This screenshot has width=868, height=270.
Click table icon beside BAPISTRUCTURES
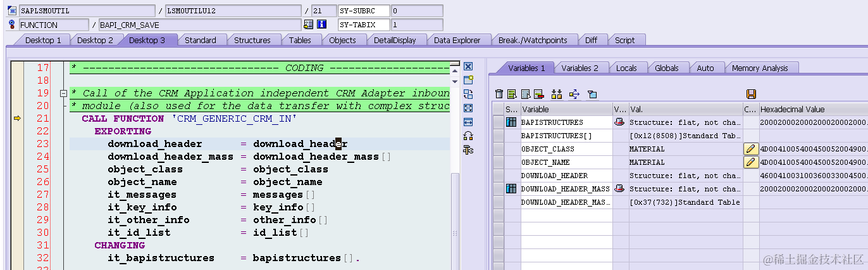pos(511,122)
